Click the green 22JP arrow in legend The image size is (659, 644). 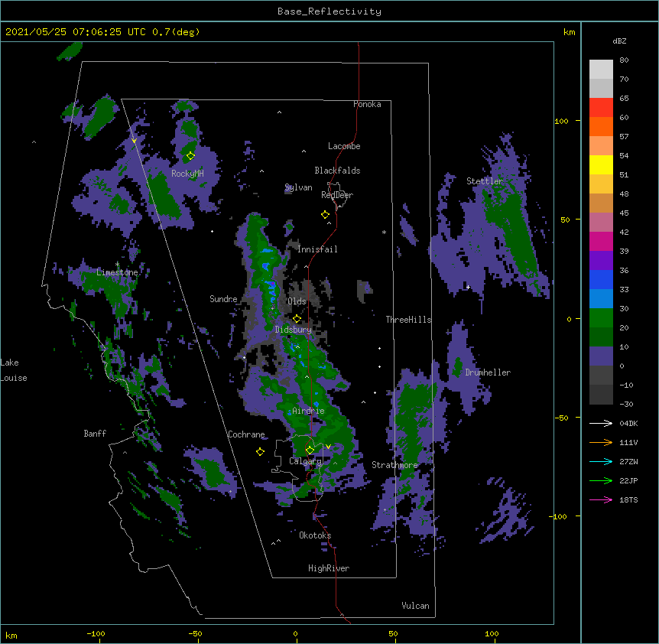click(x=601, y=480)
